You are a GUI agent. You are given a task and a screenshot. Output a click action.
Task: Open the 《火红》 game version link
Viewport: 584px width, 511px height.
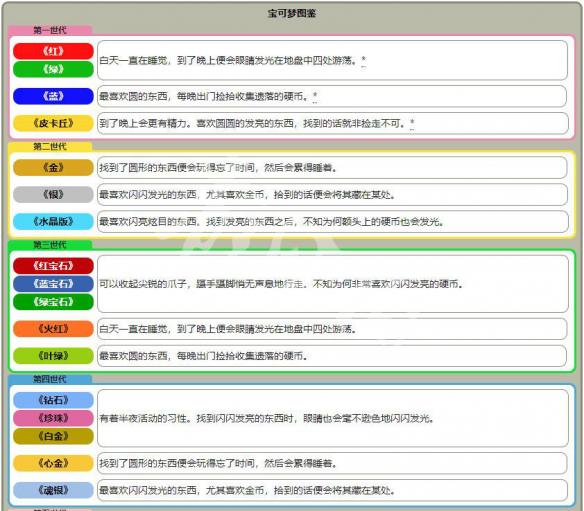(53, 329)
